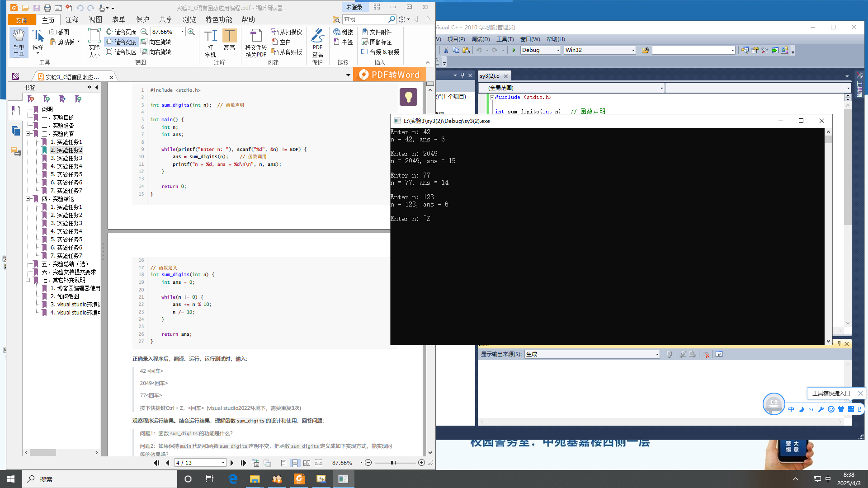
Task: Click the Snapshot (截图) icon
Action: click(x=53, y=32)
